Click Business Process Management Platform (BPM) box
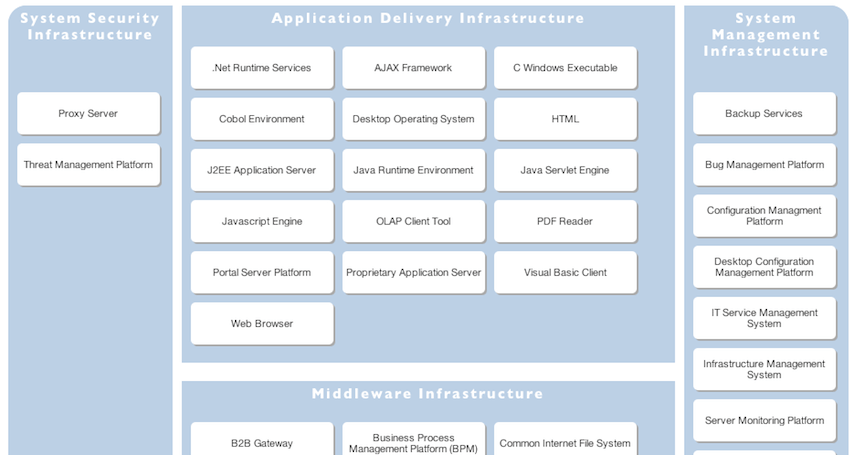This screenshot has height=455, width=855. [x=413, y=439]
